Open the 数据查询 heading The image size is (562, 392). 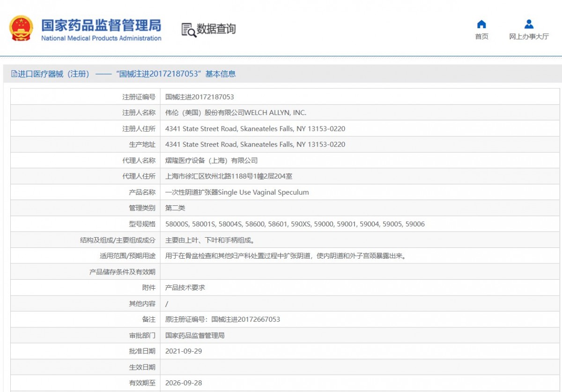[216, 29]
